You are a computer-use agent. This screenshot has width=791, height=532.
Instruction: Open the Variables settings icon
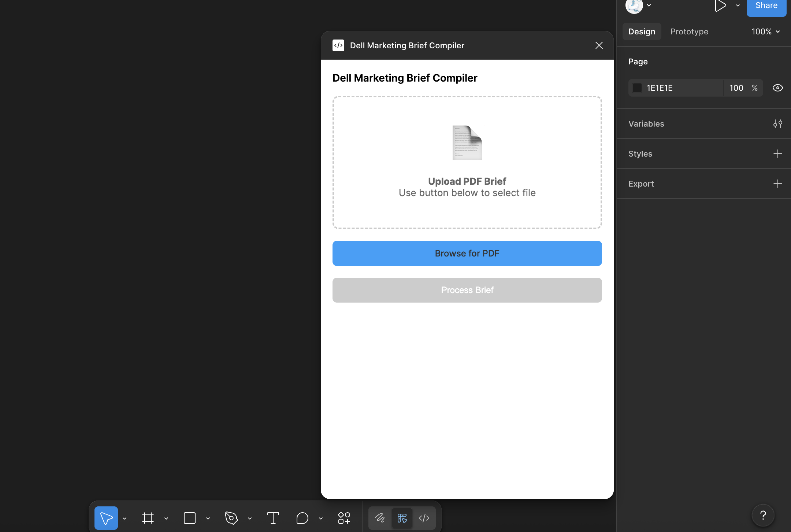point(778,124)
